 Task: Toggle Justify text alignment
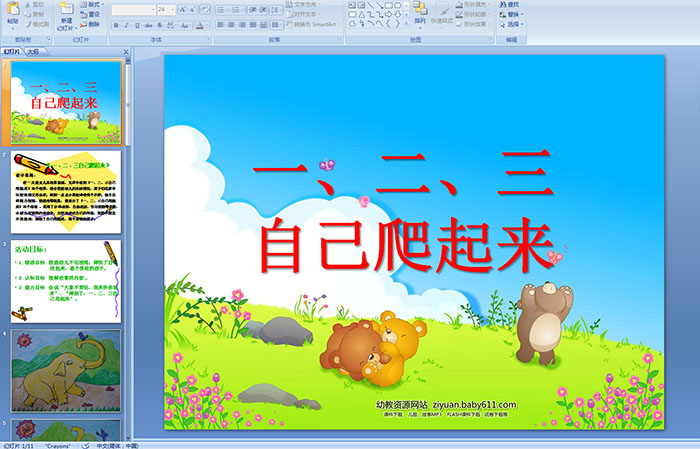(253, 25)
